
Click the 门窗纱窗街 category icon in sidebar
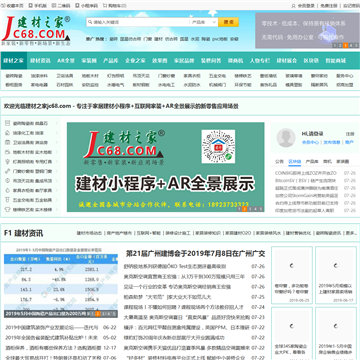[8, 171]
